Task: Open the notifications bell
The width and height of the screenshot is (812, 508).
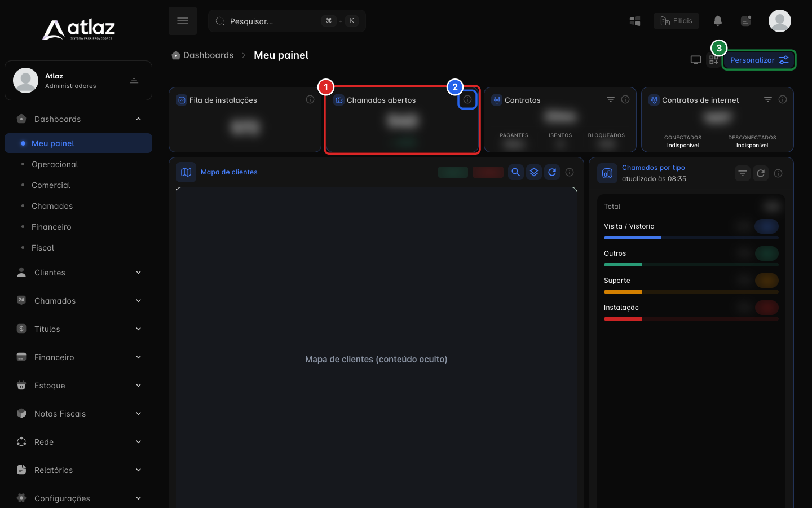Action: pos(718,21)
